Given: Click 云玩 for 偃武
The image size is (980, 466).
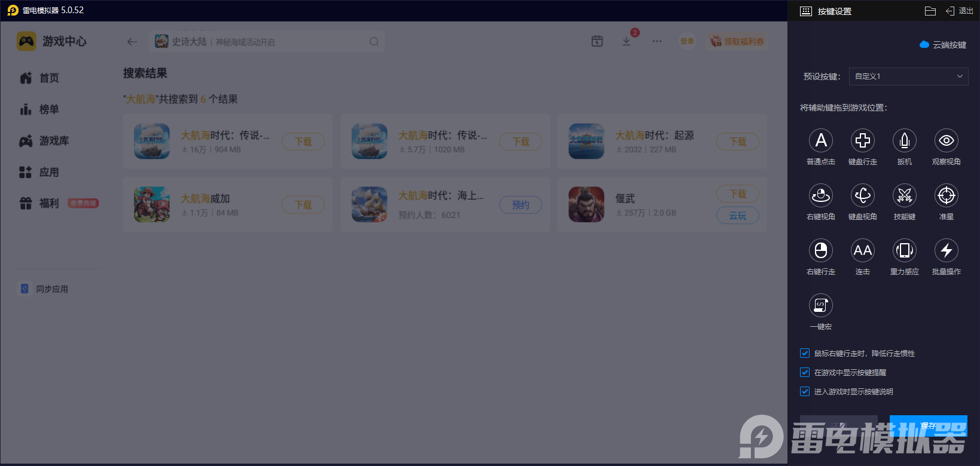Looking at the screenshot, I should pos(738,216).
